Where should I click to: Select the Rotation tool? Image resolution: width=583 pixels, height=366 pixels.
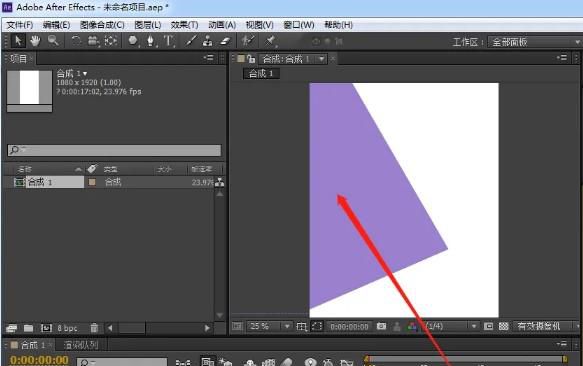(x=76, y=41)
